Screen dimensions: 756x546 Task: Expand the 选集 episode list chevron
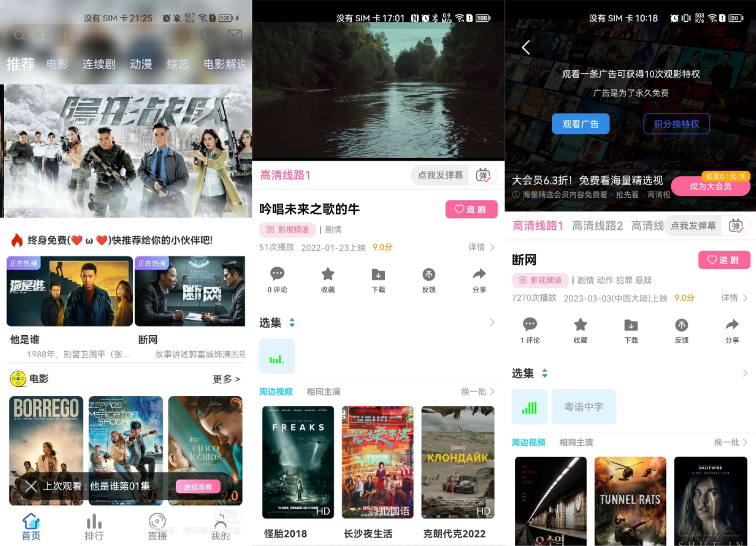point(492,322)
